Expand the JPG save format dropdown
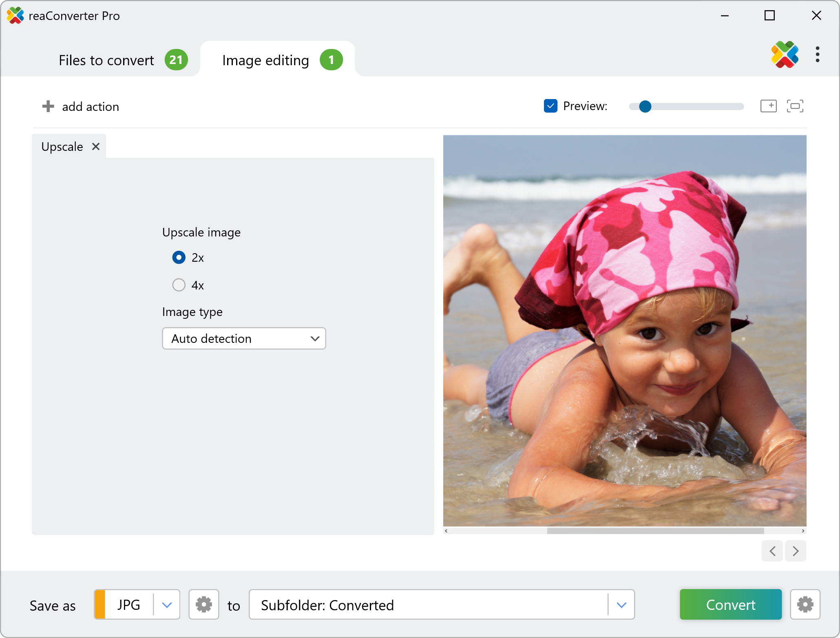 [167, 605]
